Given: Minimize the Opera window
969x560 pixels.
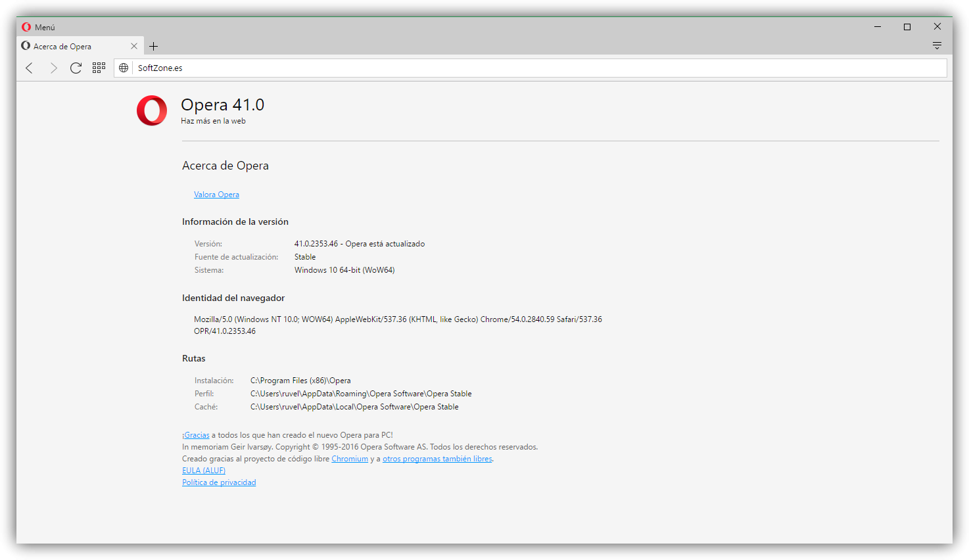Looking at the screenshot, I should click(877, 27).
